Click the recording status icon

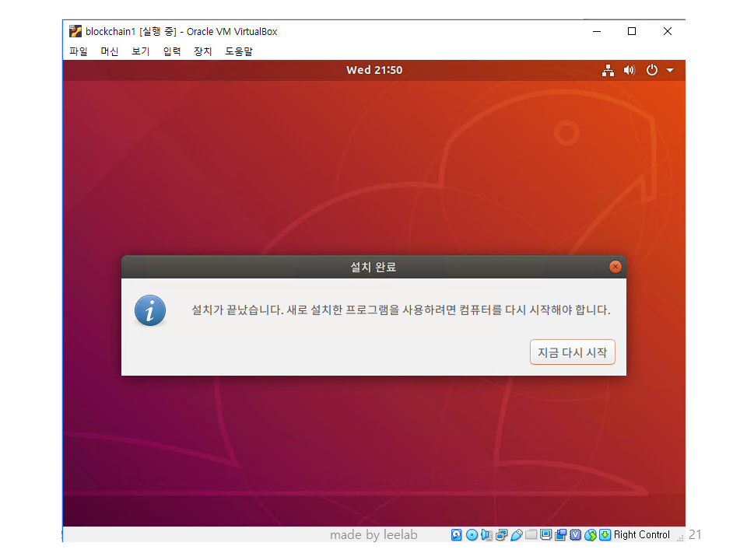pyautogui.click(x=561, y=535)
